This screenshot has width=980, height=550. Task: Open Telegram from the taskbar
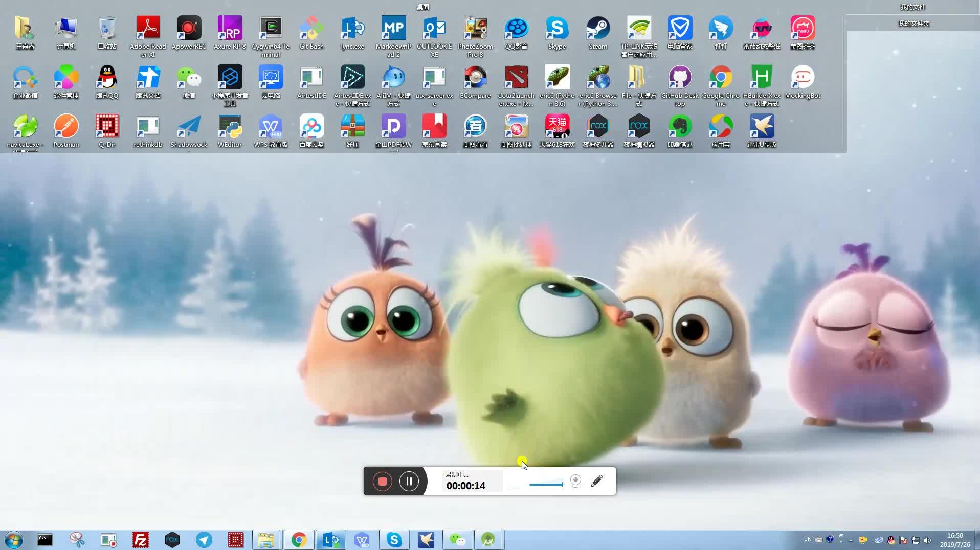tap(204, 540)
